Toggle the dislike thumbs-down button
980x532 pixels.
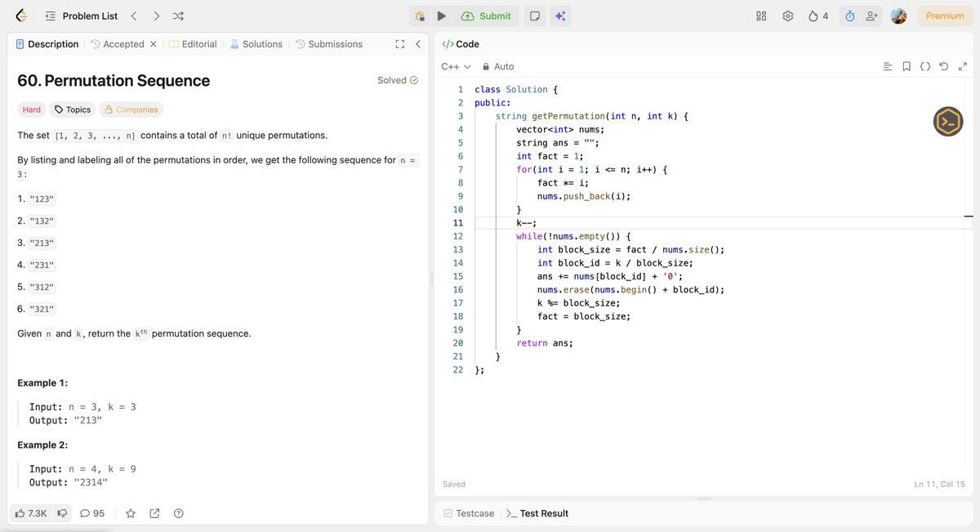pyautogui.click(x=62, y=513)
